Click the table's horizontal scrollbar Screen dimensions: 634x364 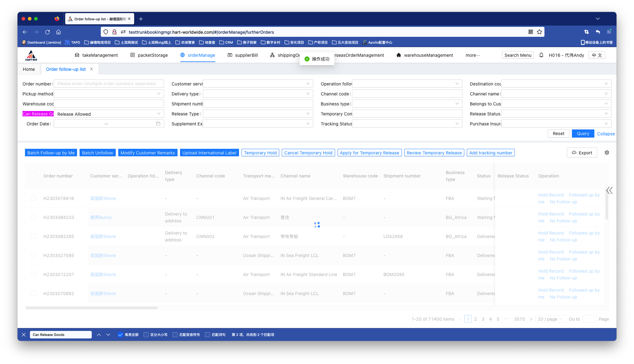tap(91, 308)
